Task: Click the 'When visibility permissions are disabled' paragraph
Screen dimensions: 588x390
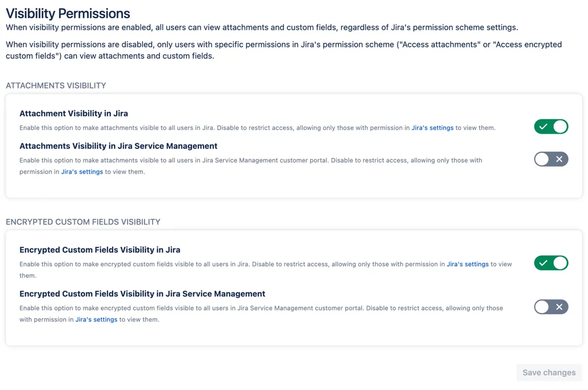Action: (x=284, y=50)
